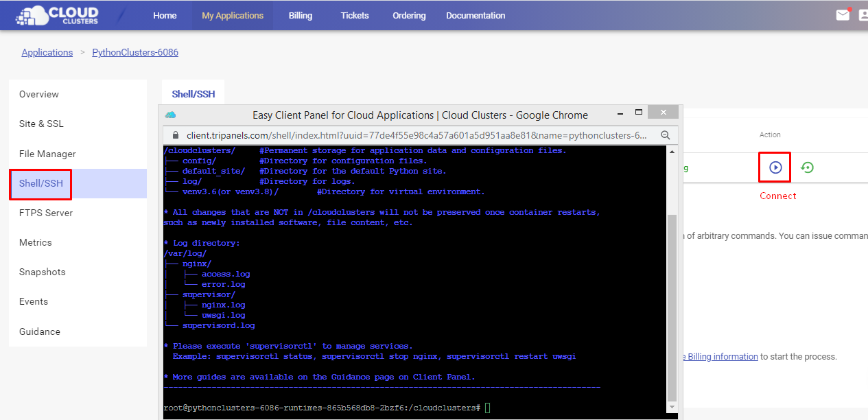Open the Billing information link
Screen dimensions: 868x420
tap(720, 356)
